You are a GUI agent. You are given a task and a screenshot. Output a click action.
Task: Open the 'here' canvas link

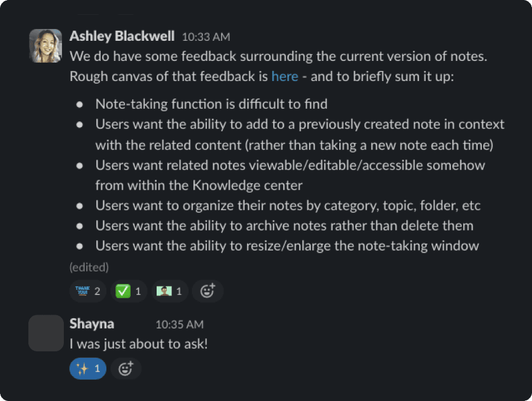(285, 76)
